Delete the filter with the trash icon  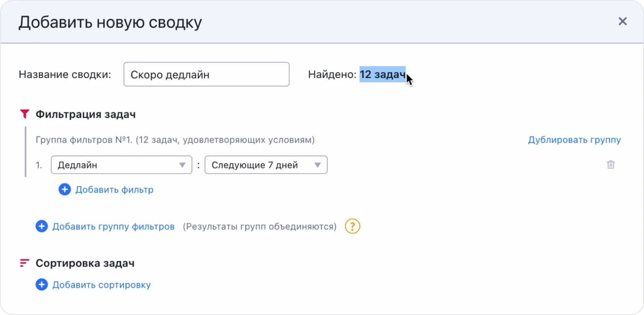(611, 165)
